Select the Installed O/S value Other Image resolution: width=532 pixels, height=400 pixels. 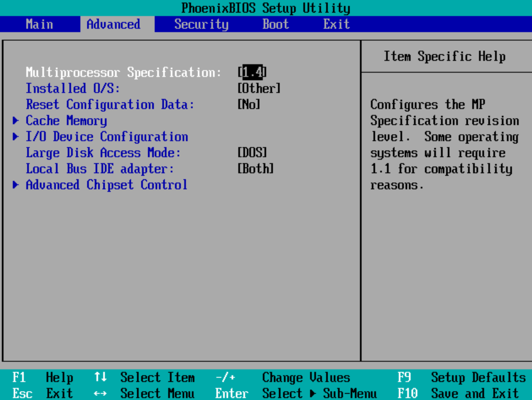coord(259,88)
